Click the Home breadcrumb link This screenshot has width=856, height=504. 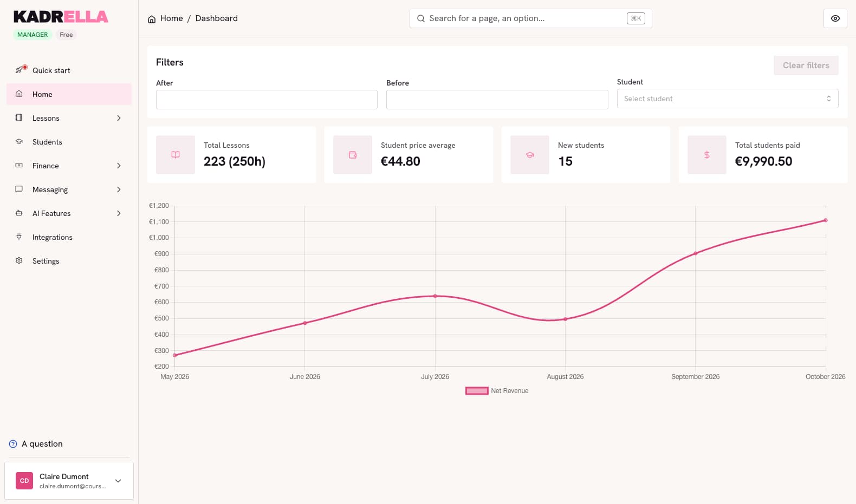(171, 18)
